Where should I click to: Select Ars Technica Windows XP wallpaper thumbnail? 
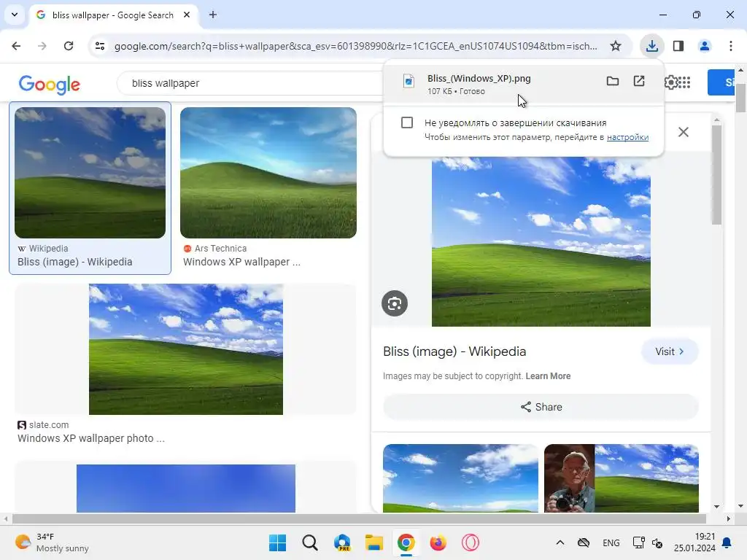(x=268, y=172)
